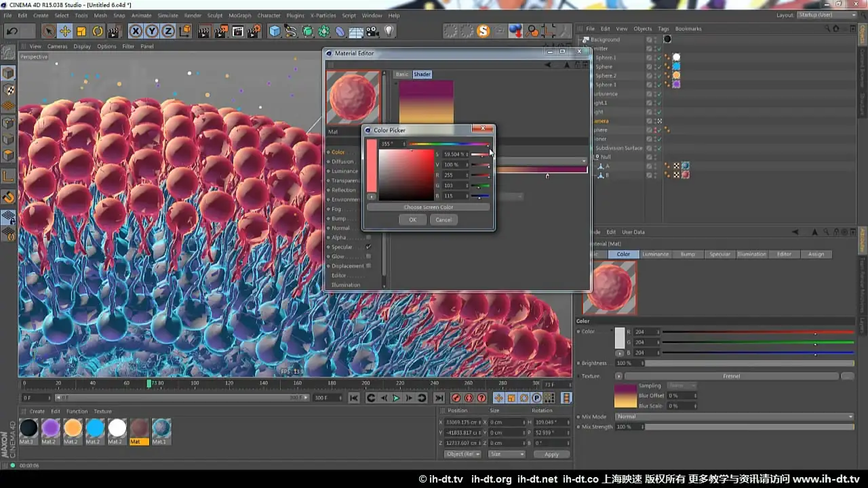Click the pink color preview swatch
The image size is (868, 488).
(371, 166)
